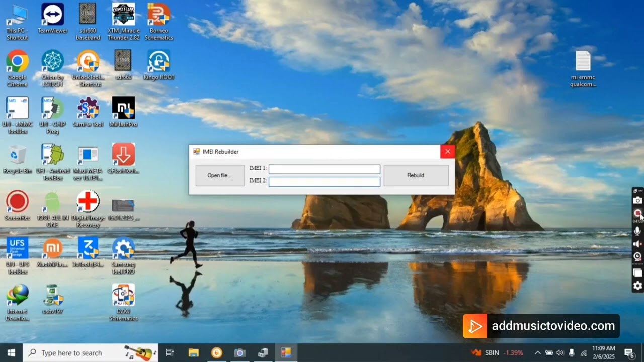Select QFlashTool desktop icon
The width and height of the screenshot is (644, 362).
tap(123, 159)
